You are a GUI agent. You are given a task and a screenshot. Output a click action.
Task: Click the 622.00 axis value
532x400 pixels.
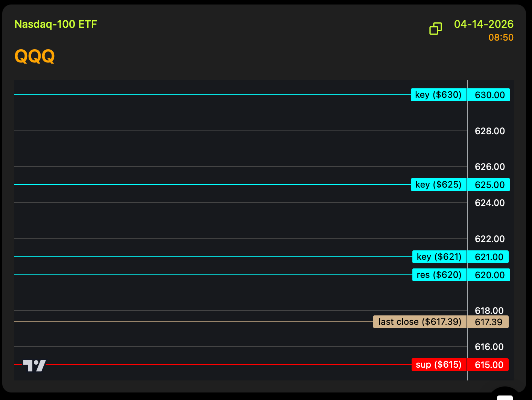(x=490, y=239)
